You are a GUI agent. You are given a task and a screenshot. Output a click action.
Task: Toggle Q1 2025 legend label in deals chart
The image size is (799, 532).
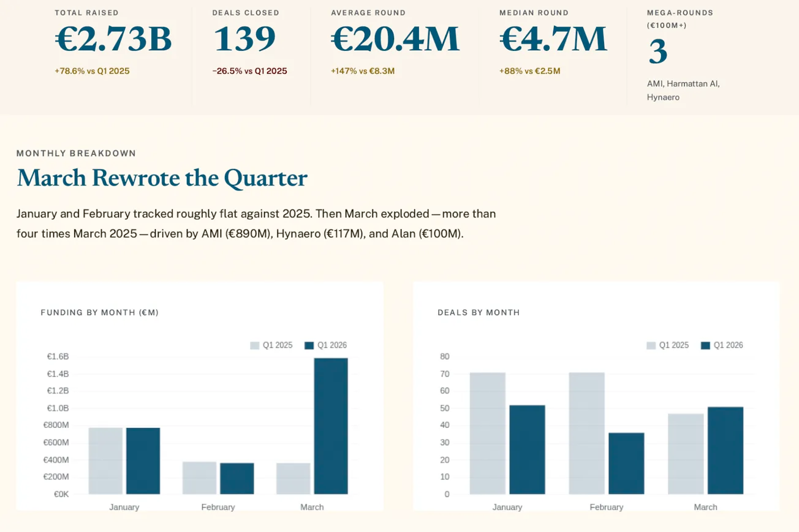(x=673, y=345)
